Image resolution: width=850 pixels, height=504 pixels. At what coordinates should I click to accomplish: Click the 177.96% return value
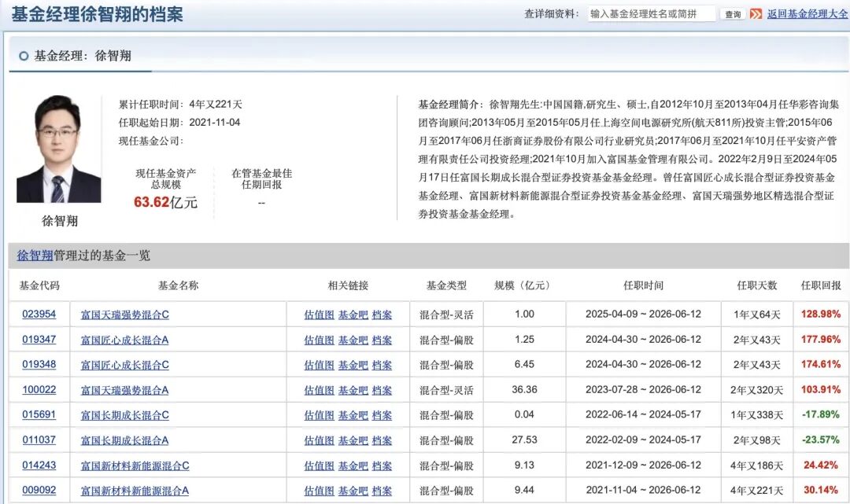(821, 340)
